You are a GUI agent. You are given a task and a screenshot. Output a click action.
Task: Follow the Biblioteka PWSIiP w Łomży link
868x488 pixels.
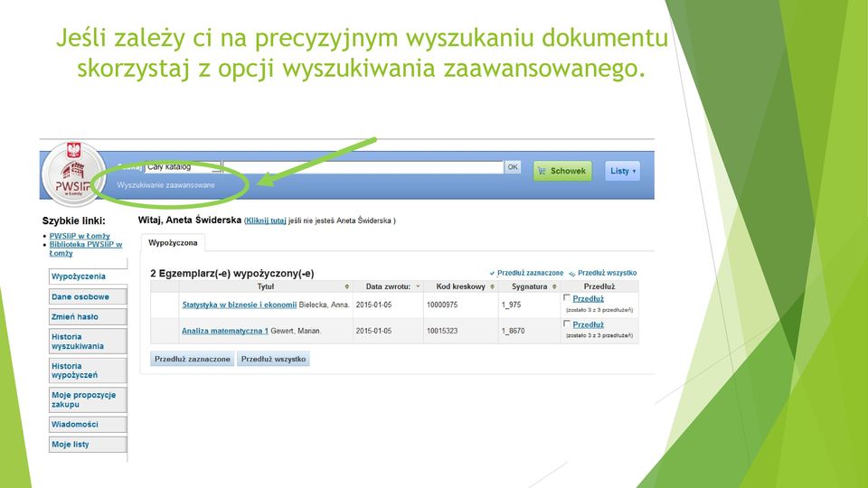(85, 249)
